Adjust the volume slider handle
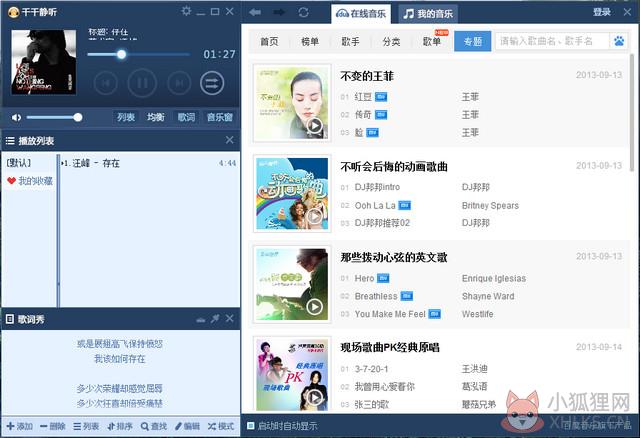Screen dimensions: 640x438 (x=78, y=118)
